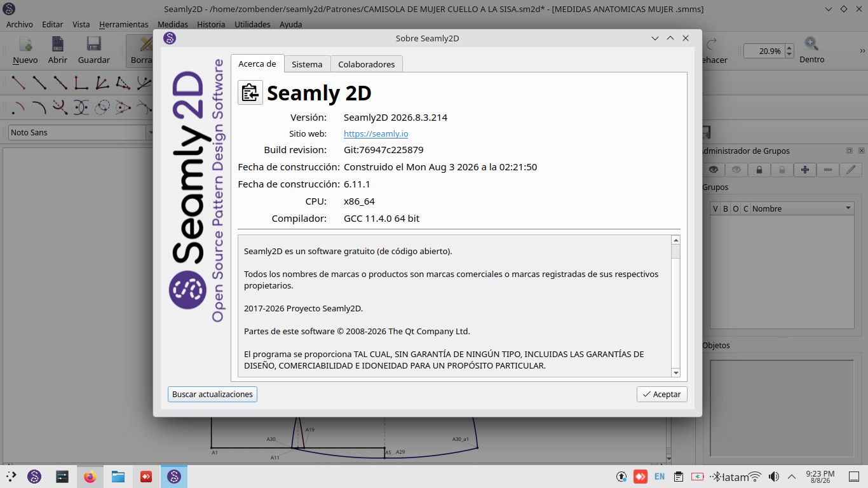Switch to the Sistema tab
The image size is (868, 488).
307,64
